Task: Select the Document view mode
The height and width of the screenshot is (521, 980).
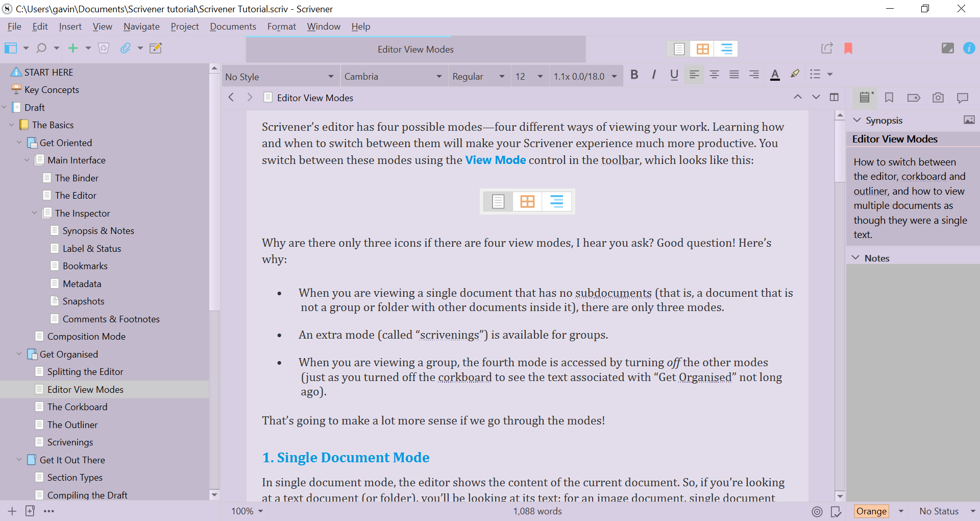Action: point(679,49)
